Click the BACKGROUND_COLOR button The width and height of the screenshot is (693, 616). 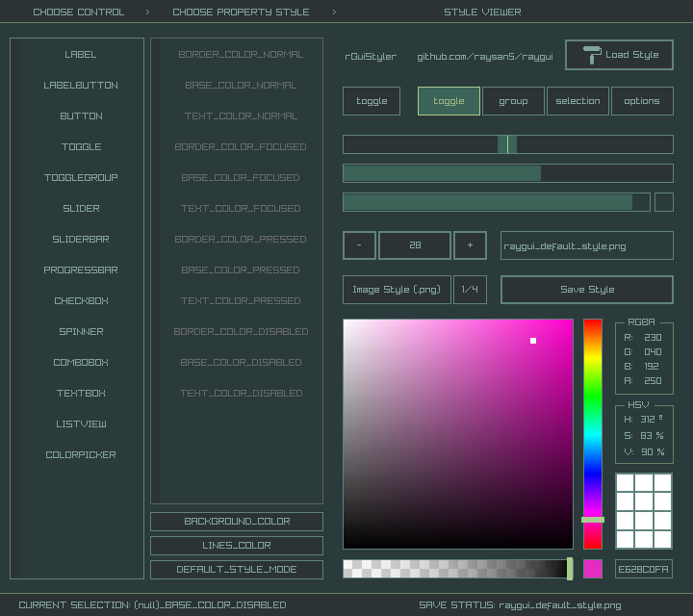click(x=237, y=522)
